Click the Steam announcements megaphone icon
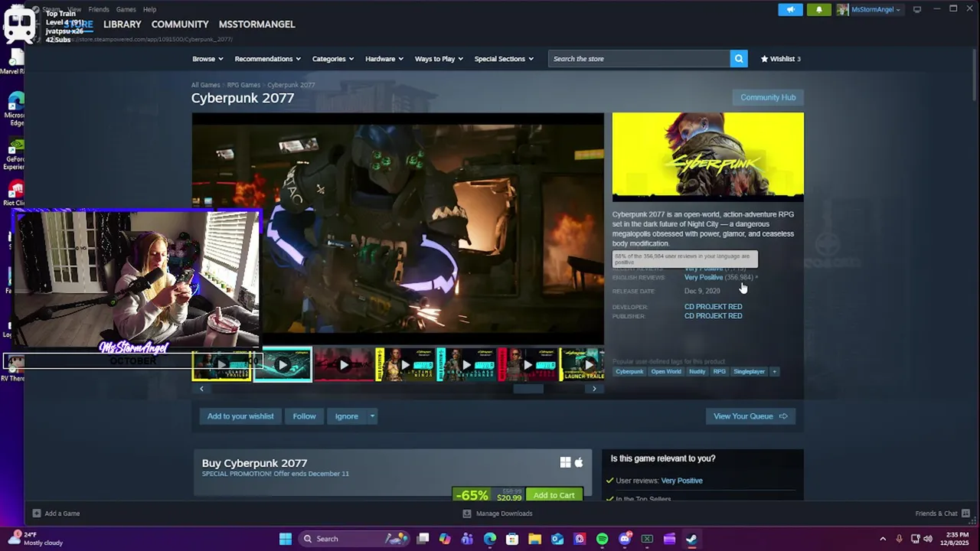This screenshot has height=551, width=980. pyautogui.click(x=790, y=9)
